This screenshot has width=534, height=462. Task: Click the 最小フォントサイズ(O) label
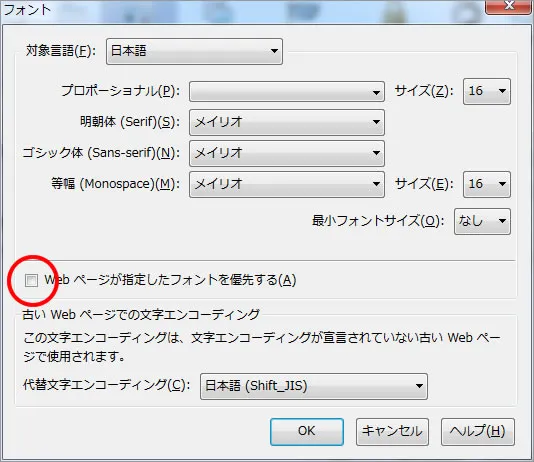378,221
